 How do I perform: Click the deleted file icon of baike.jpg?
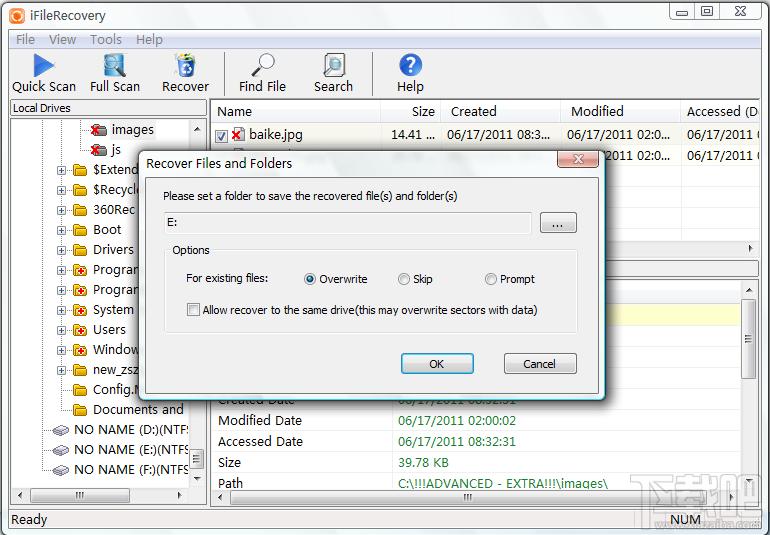239,134
